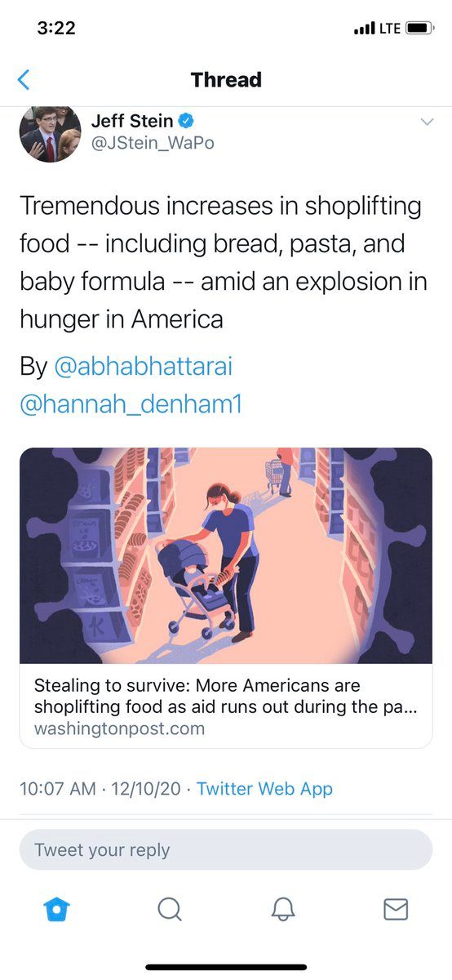Tap the cellular signal bars icon
The width and height of the screenshot is (452, 980).
point(364,29)
